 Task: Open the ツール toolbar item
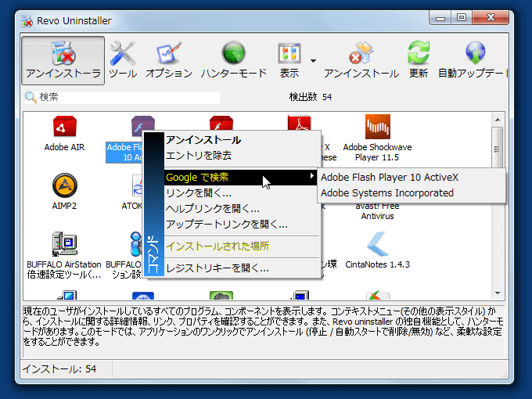tap(123, 60)
